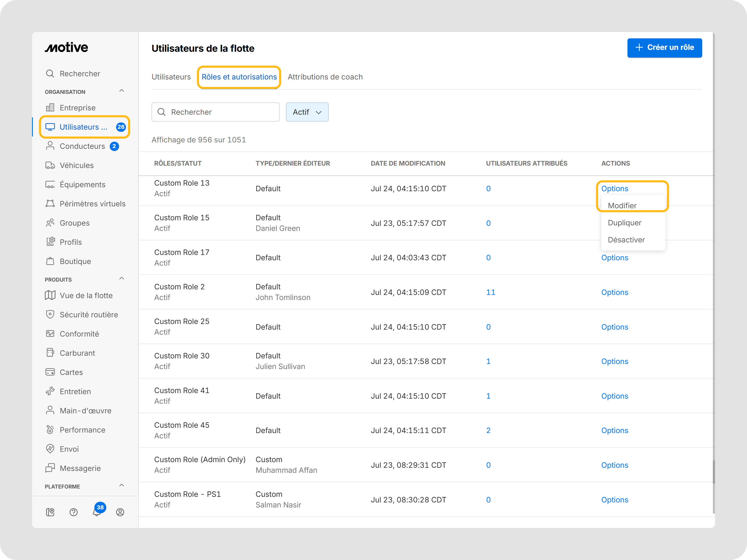Open Options for Custom Role 25

click(x=615, y=327)
